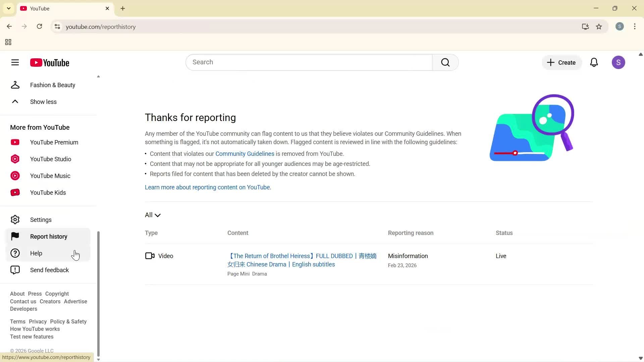The width and height of the screenshot is (644, 362).
Task: Open YouTube Music from sidebar
Action: [50, 176]
